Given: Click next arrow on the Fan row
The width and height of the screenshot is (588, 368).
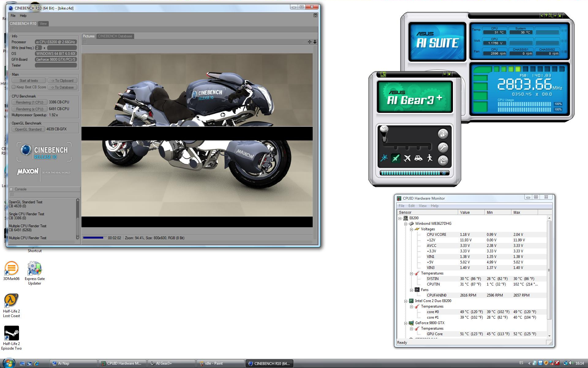Looking at the screenshot, I should (565, 52).
